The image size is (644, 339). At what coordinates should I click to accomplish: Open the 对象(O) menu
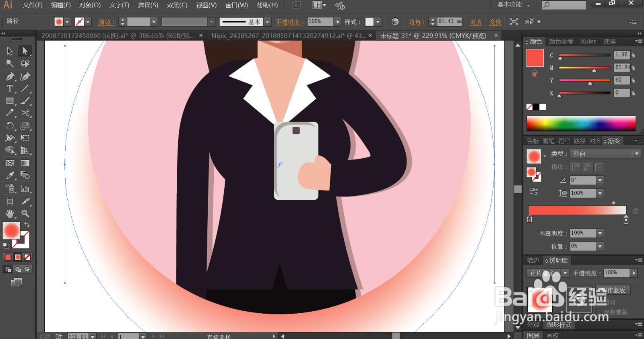click(x=90, y=5)
